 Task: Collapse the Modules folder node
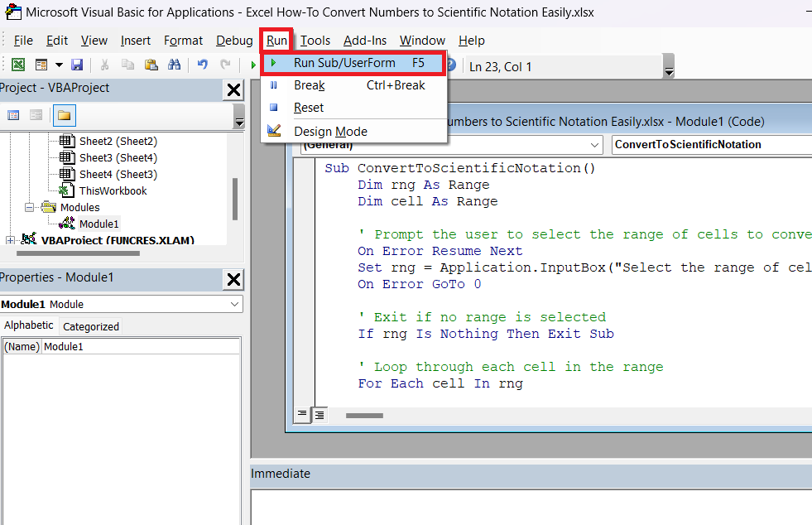29,207
